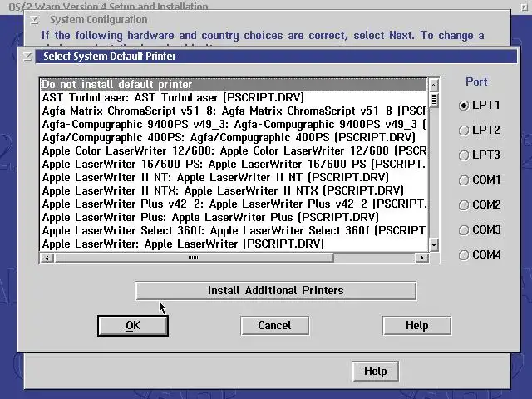Select AST TurboLaser printer entry
Viewport: 532px width, 399px height.
234,98
